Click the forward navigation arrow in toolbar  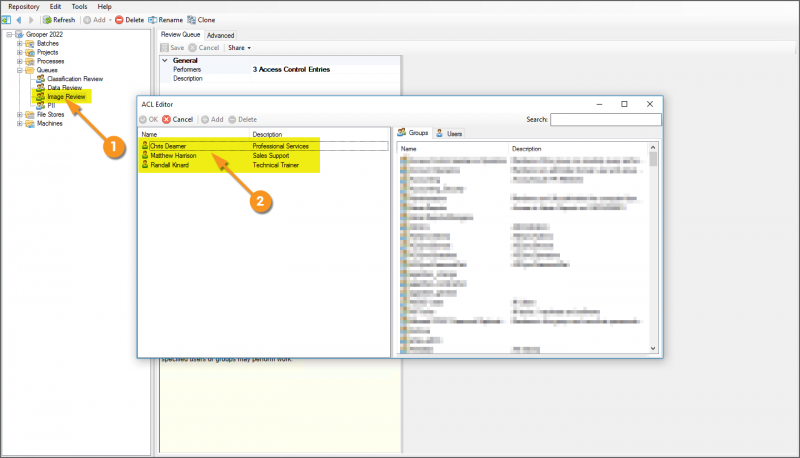click(x=31, y=20)
